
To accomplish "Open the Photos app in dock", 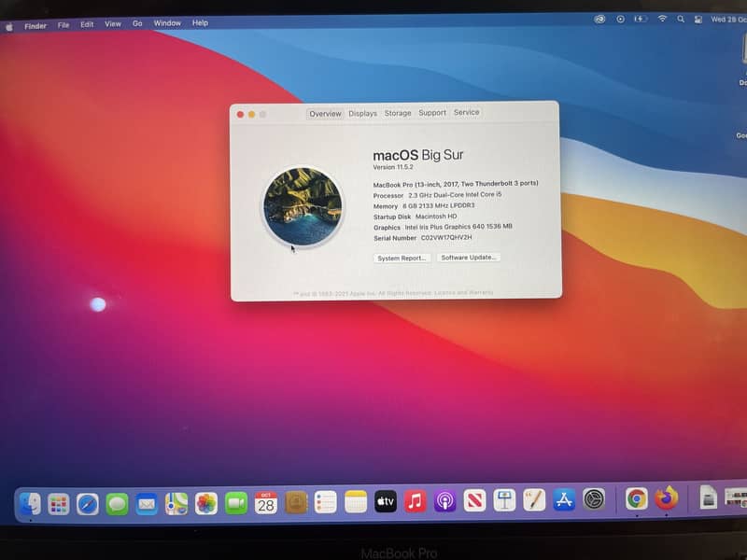I will pos(206,503).
